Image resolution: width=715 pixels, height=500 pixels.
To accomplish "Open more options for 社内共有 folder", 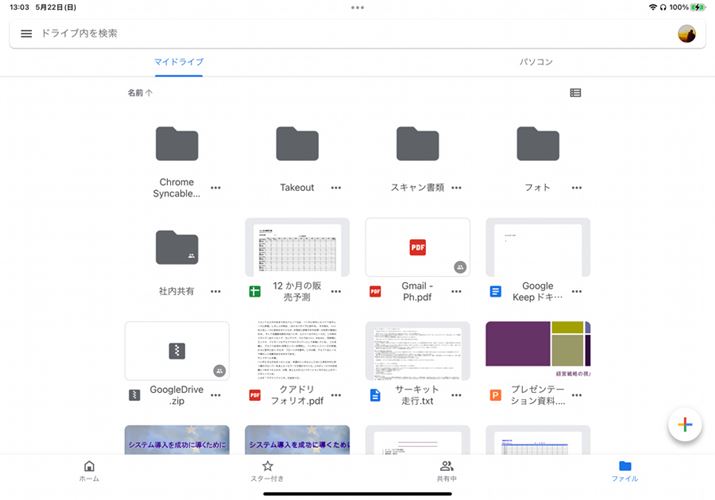I will 216,291.
